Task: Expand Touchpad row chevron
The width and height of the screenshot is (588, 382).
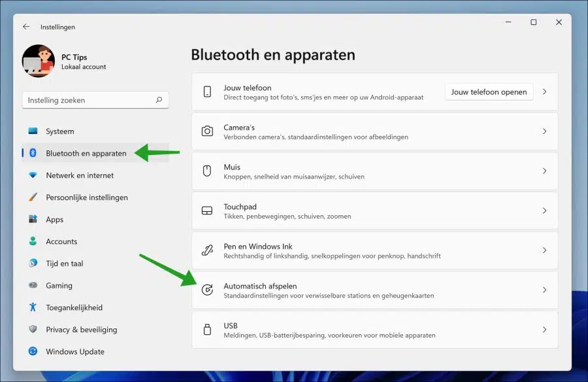Action: click(544, 211)
